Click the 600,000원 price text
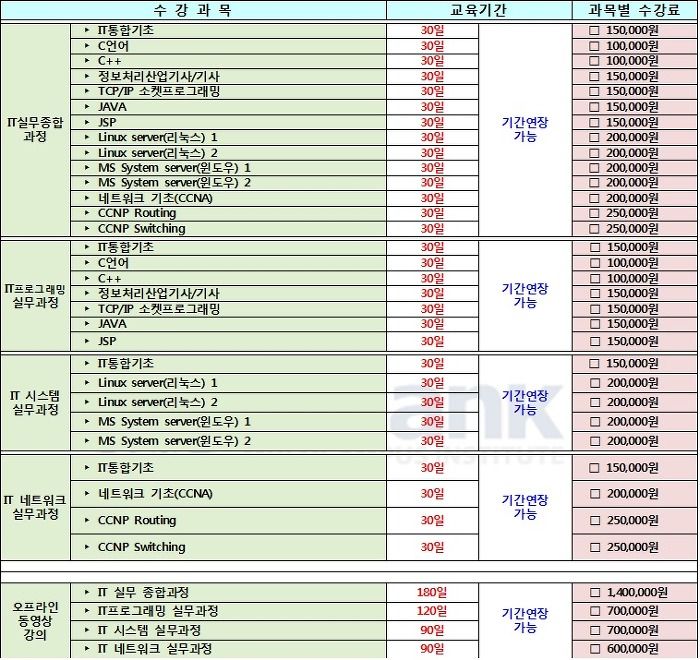 coord(633,649)
